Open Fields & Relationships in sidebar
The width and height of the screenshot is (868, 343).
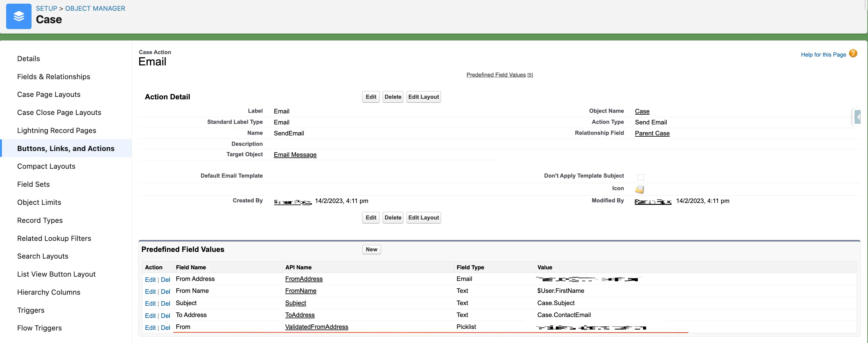(x=54, y=77)
